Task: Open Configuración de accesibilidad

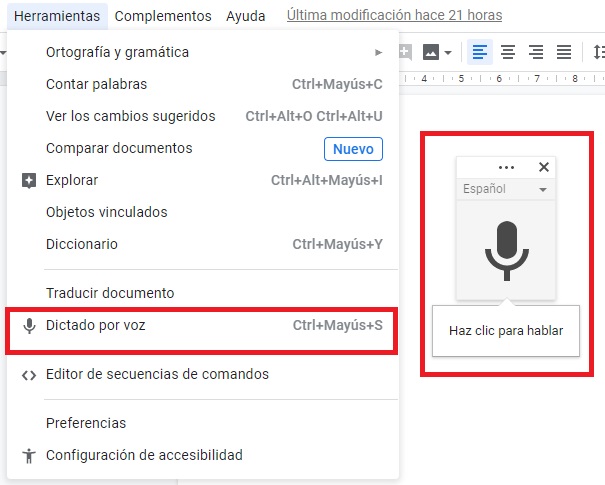Action: pyautogui.click(x=144, y=455)
